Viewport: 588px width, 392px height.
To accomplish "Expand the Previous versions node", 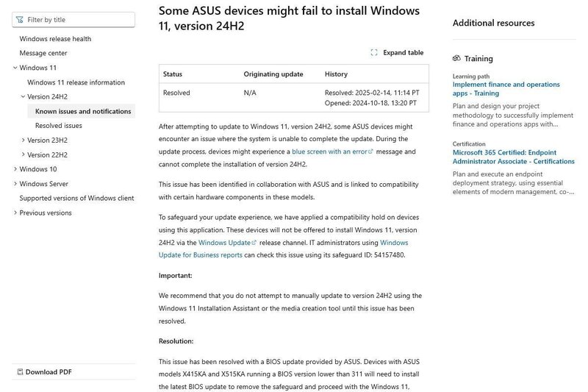I will (15, 213).
